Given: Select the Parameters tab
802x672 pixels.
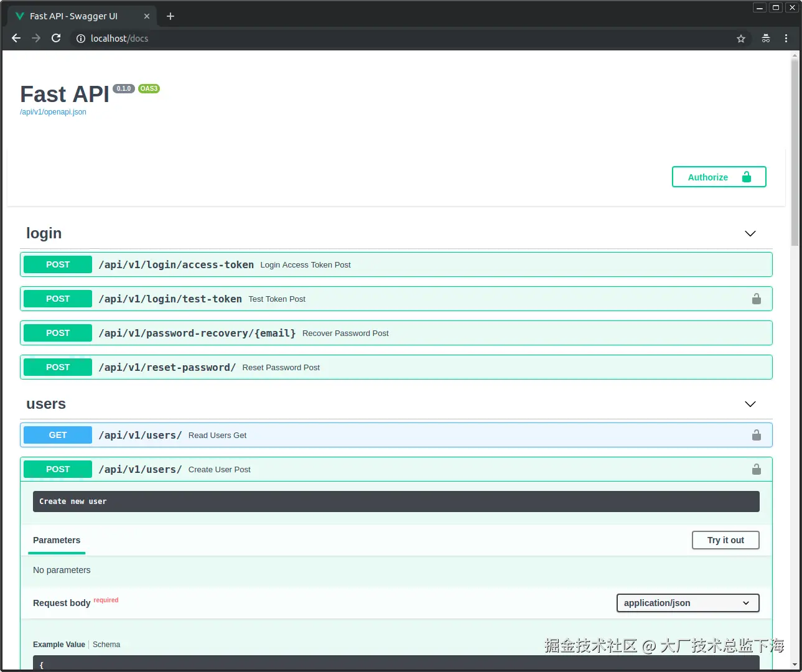Looking at the screenshot, I should [57, 540].
